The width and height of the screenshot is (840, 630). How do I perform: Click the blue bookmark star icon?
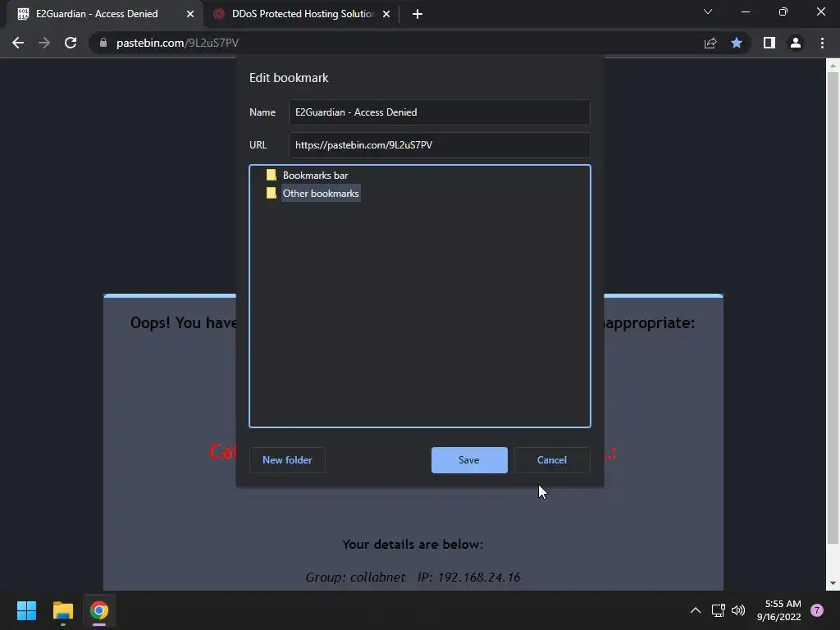point(737,43)
